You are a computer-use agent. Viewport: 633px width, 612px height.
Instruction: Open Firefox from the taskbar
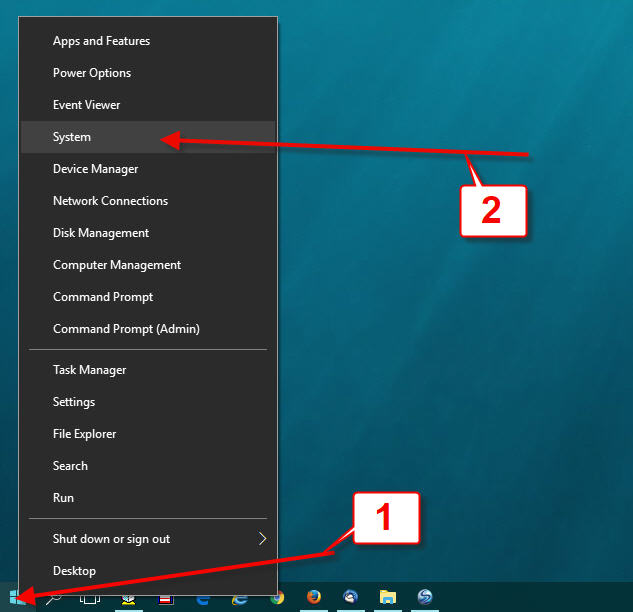point(314,598)
